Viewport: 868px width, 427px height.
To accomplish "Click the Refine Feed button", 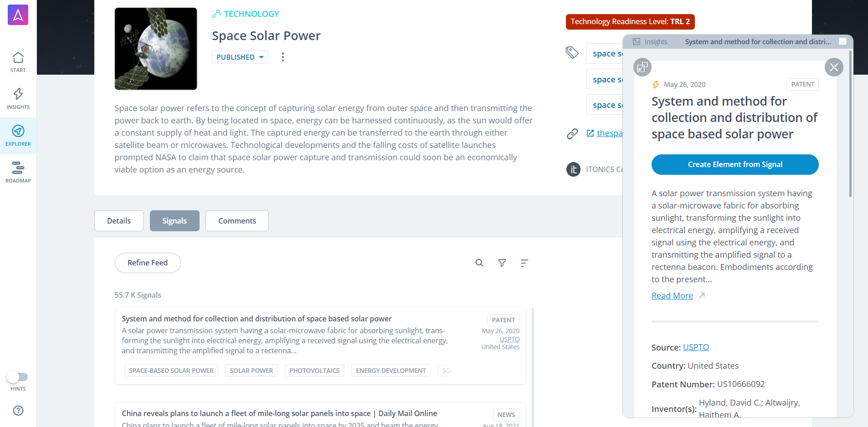I will point(148,263).
